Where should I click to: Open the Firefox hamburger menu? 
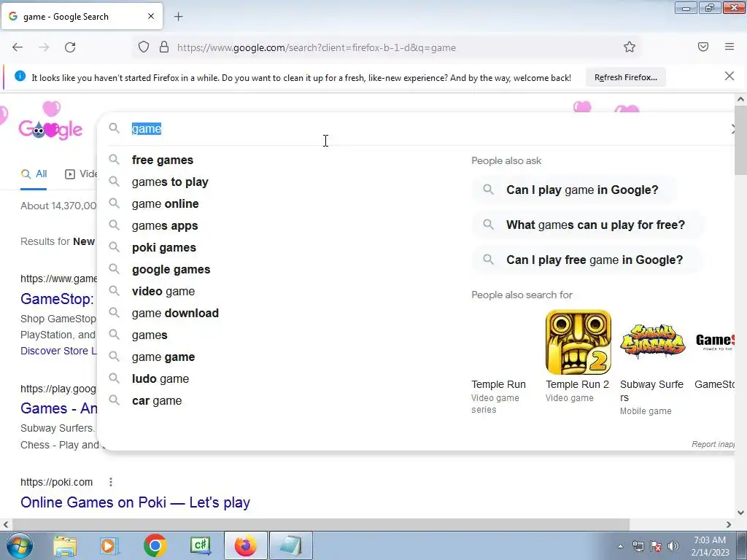(x=729, y=47)
